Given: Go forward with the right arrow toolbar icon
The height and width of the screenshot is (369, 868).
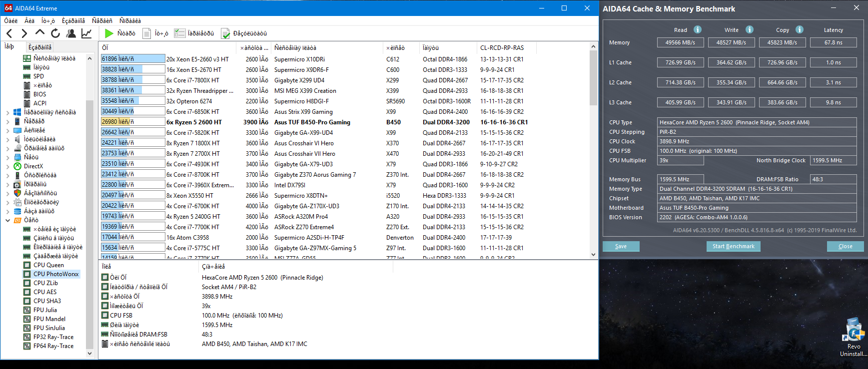Looking at the screenshot, I should [x=24, y=33].
